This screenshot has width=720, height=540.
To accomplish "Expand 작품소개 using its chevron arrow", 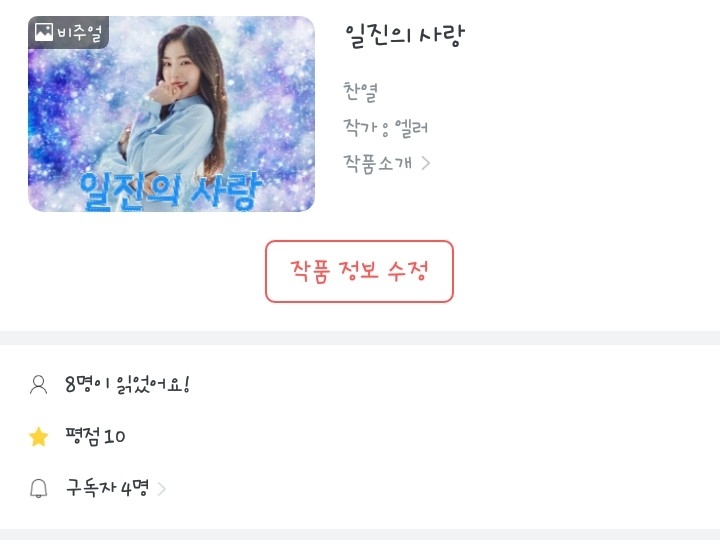I will [x=426, y=163].
